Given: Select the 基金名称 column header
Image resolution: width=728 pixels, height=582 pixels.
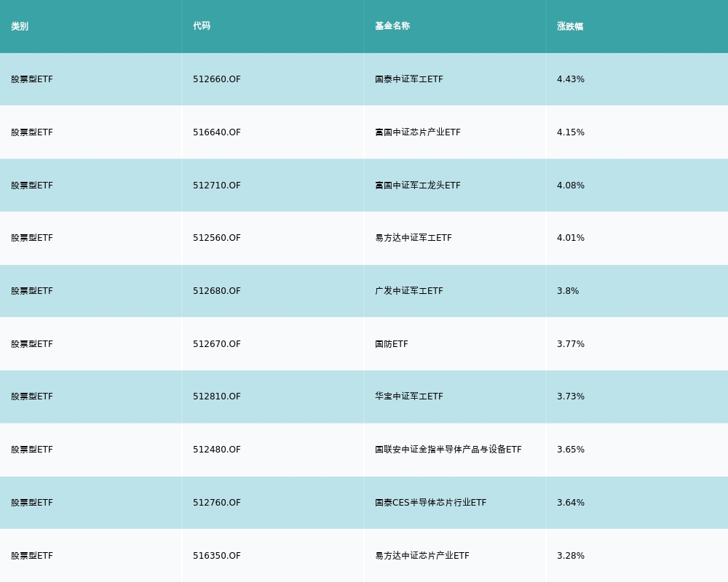Looking at the screenshot, I should pos(392,26).
